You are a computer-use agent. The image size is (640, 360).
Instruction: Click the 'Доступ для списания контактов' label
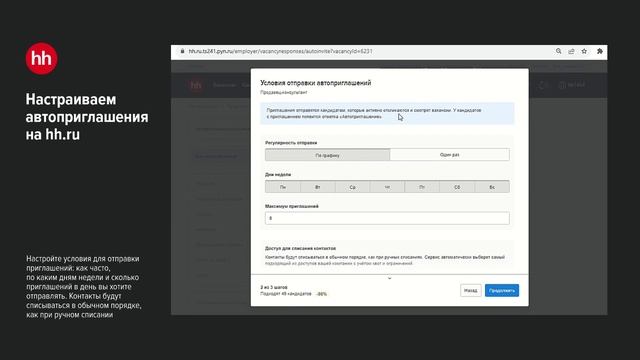(300, 248)
